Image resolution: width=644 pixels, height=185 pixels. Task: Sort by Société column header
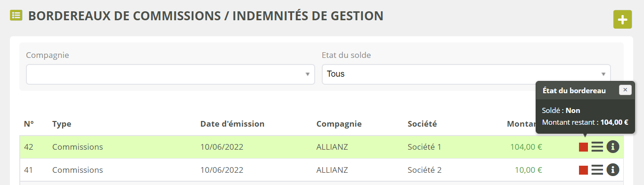[422, 124]
